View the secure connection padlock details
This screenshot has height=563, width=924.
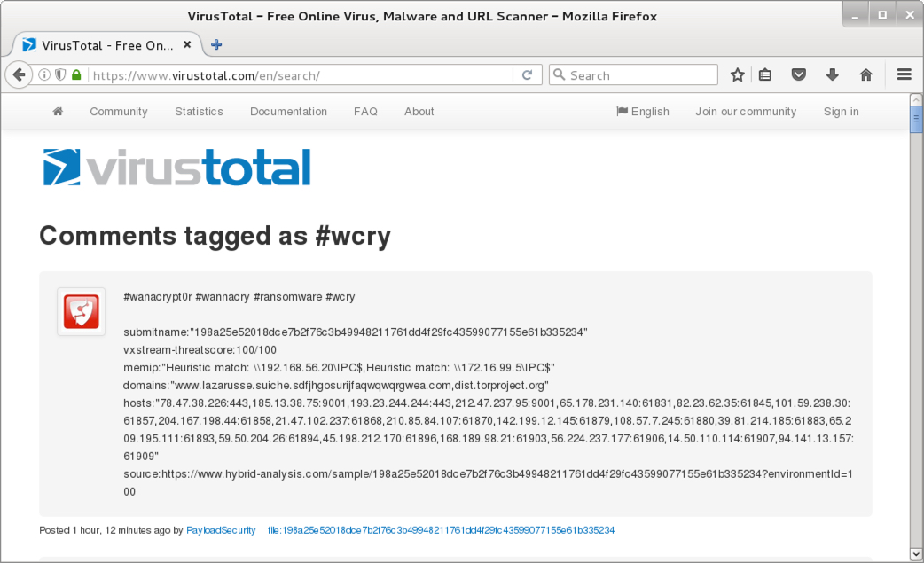(x=76, y=74)
